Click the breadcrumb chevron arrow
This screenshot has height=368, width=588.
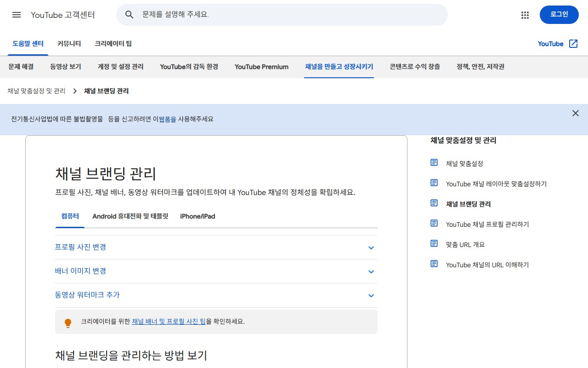pyautogui.click(x=75, y=91)
